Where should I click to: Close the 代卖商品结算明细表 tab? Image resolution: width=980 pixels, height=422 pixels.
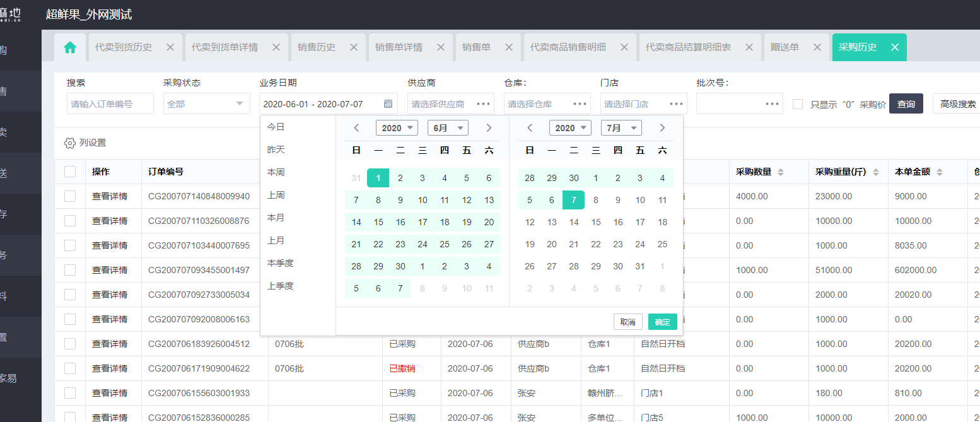point(749,47)
